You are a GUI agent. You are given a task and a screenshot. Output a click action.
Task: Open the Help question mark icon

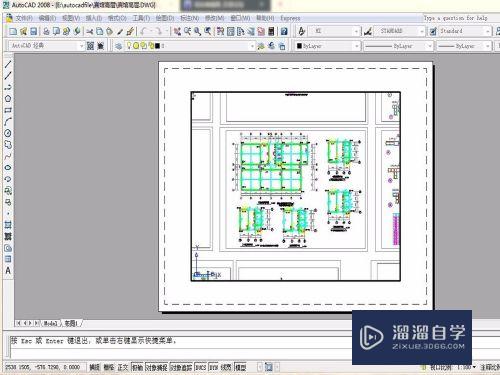point(284,31)
